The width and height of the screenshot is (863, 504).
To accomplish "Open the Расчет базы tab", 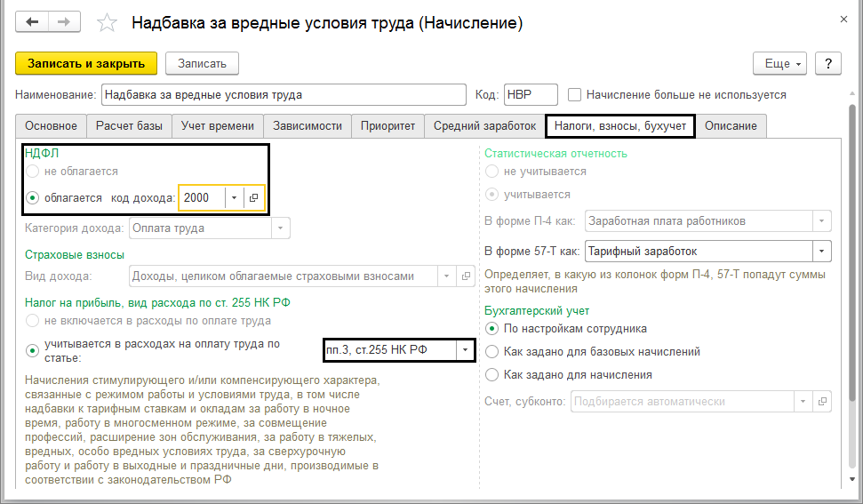I will pos(129,126).
